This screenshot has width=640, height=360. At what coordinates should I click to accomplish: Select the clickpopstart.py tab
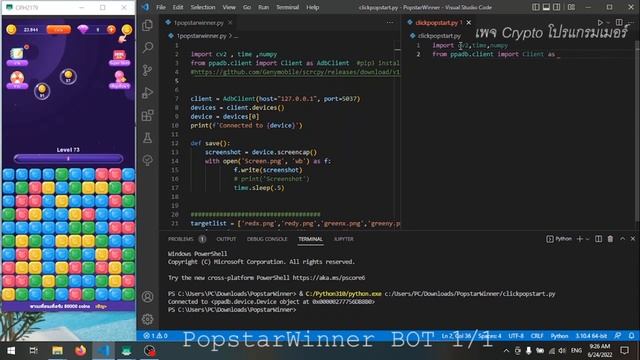[436, 22]
